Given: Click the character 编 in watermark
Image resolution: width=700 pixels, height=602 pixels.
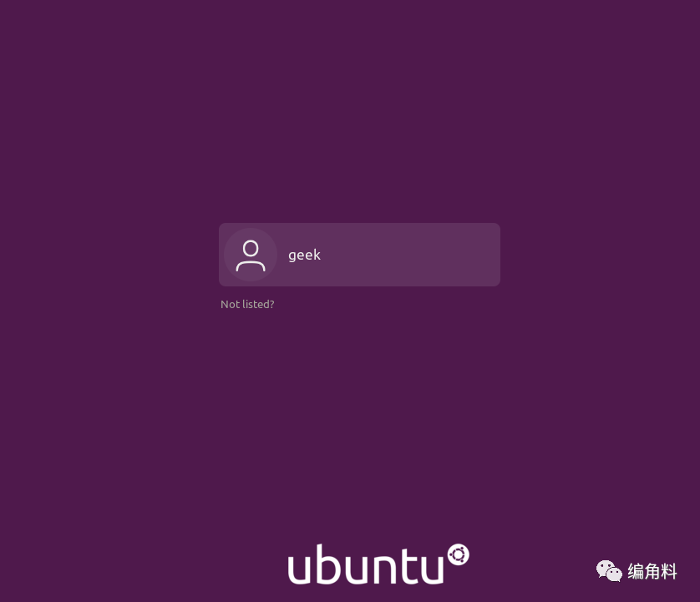Looking at the screenshot, I should tap(636, 571).
